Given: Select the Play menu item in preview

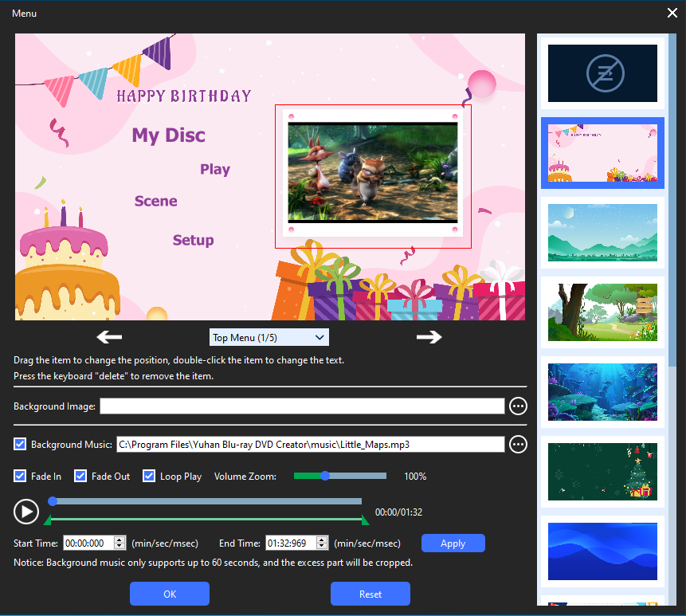Looking at the screenshot, I should [215, 169].
